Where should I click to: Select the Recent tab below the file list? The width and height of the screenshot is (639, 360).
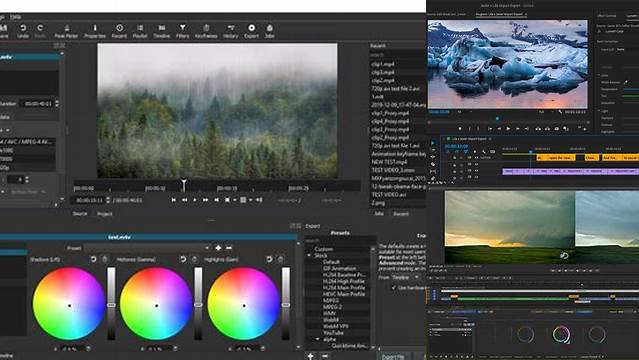tap(401, 214)
